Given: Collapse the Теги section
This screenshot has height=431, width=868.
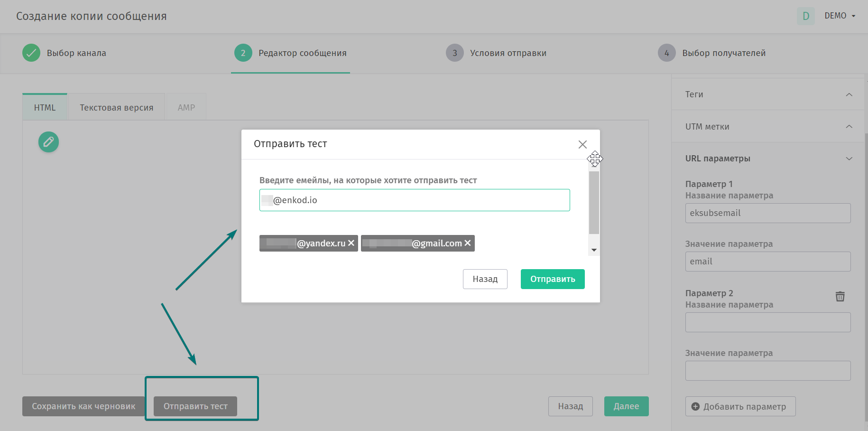Looking at the screenshot, I should tap(849, 94).
